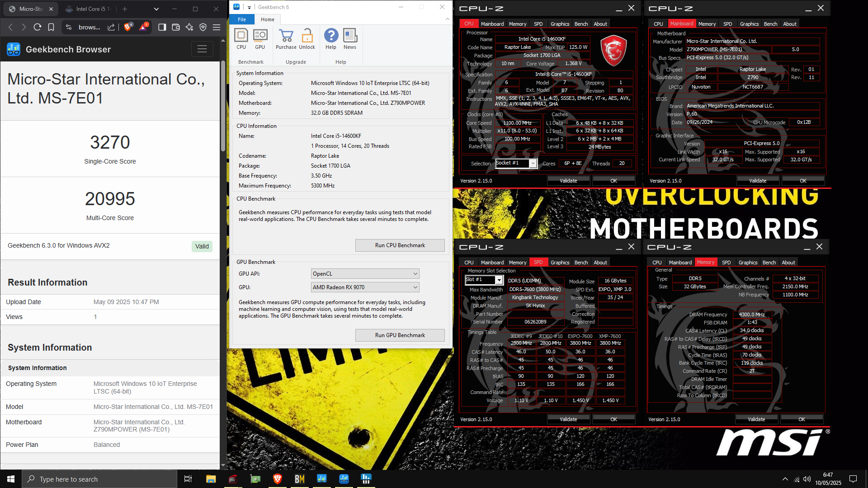Reload the browser page
Image resolution: width=868 pixels, height=488 pixels.
[x=38, y=27]
